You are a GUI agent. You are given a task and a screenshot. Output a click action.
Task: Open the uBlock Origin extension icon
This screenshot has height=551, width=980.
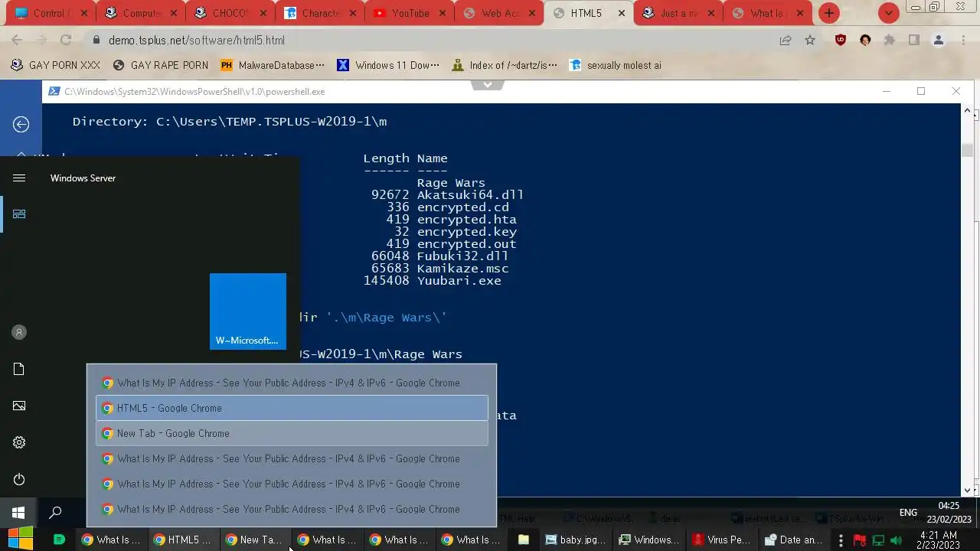coord(841,40)
